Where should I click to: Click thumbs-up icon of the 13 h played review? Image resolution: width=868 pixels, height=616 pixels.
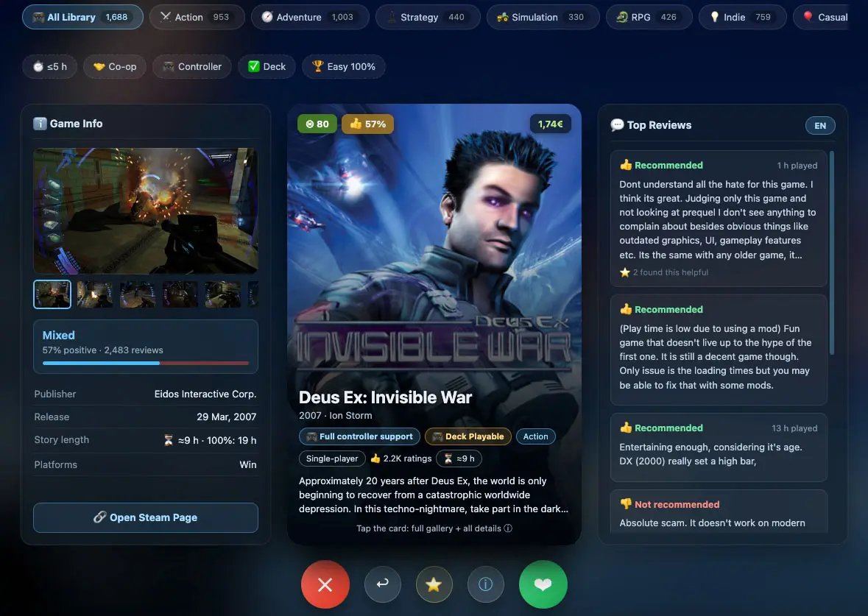pyautogui.click(x=626, y=428)
